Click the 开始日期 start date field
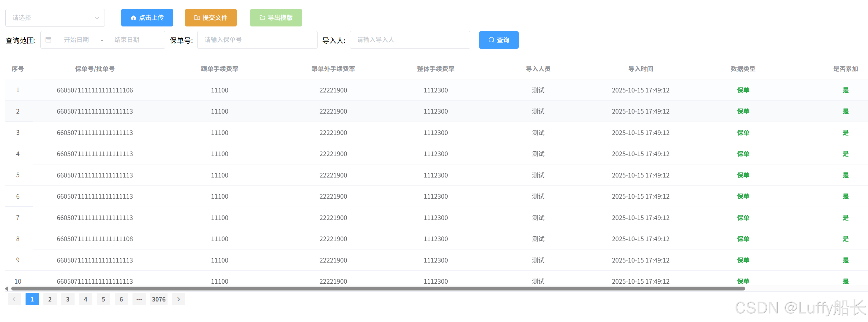This screenshot has height=322, width=868. click(76, 40)
